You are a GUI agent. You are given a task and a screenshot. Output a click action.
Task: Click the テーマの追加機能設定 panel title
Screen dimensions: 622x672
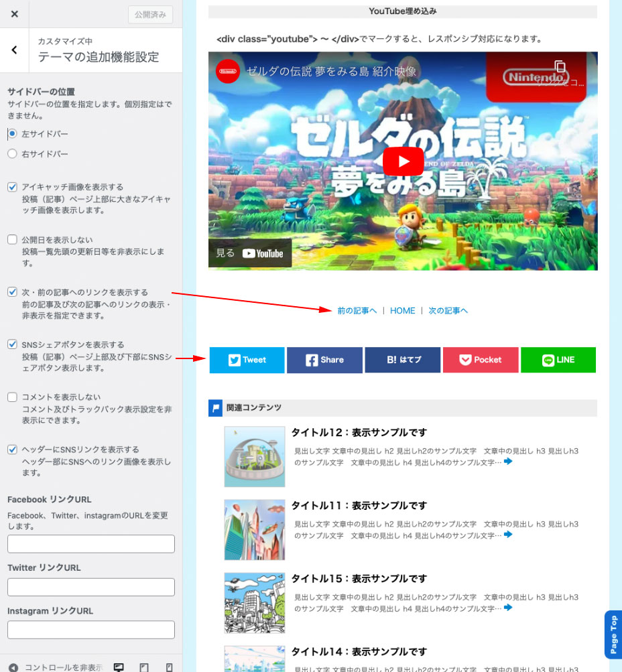tap(99, 57)
